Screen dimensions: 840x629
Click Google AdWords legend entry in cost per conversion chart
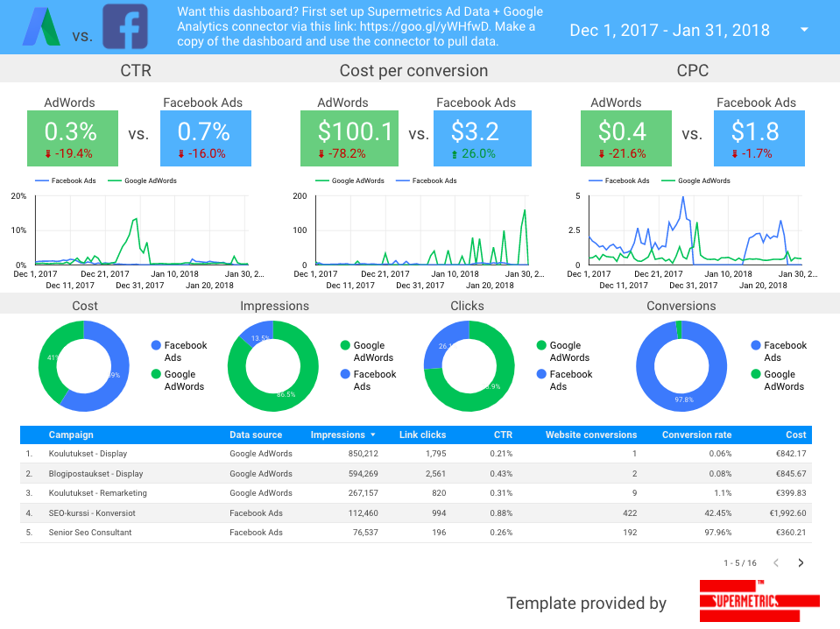click(x=349, y=180)
